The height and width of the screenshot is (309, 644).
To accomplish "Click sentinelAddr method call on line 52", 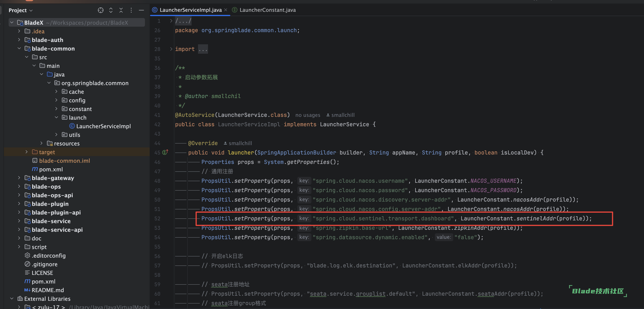I will point(536,218).
